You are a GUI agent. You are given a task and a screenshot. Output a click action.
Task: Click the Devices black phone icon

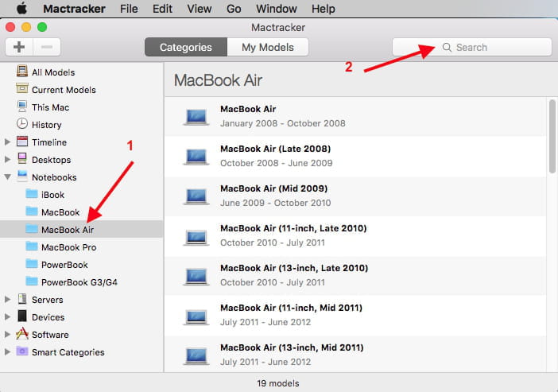(x=22, y=316)
